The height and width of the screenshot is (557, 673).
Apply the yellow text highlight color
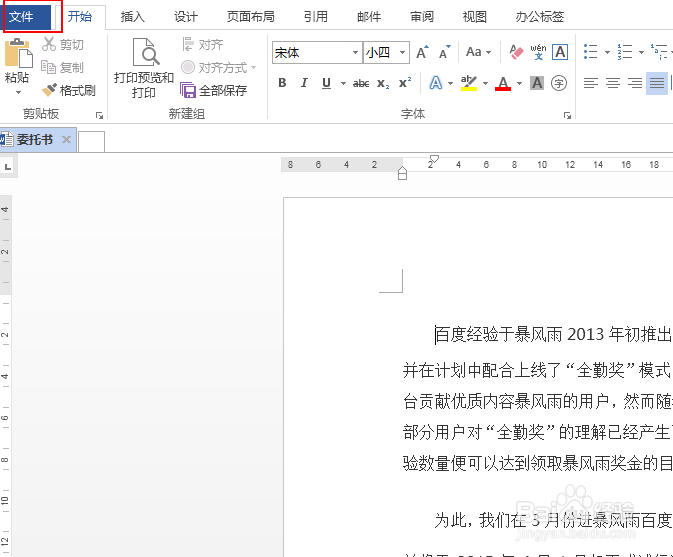coord(469,83)
